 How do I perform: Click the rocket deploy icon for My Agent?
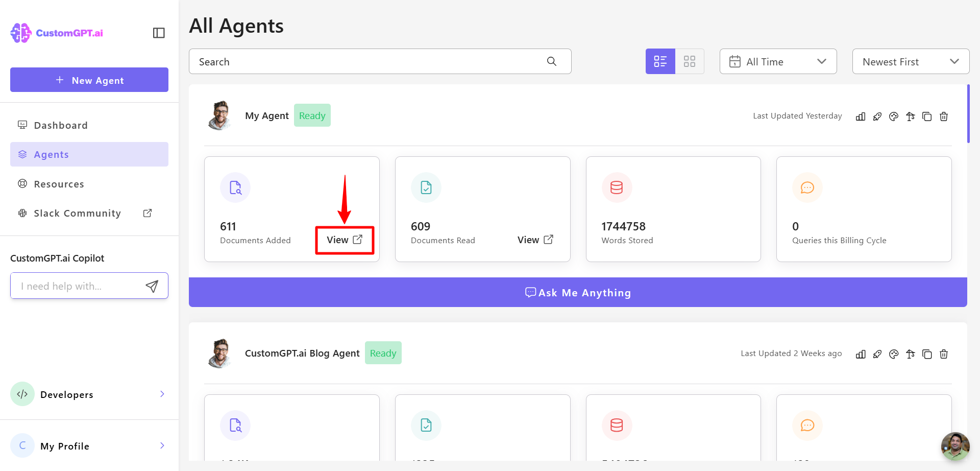pyautogui.click(x=877, y=116)
